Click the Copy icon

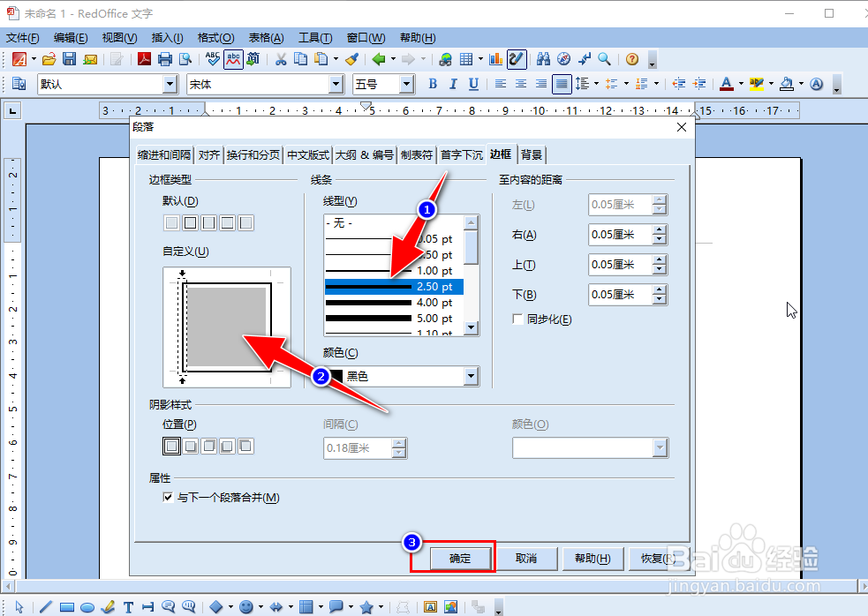click(x=300, y=59)
